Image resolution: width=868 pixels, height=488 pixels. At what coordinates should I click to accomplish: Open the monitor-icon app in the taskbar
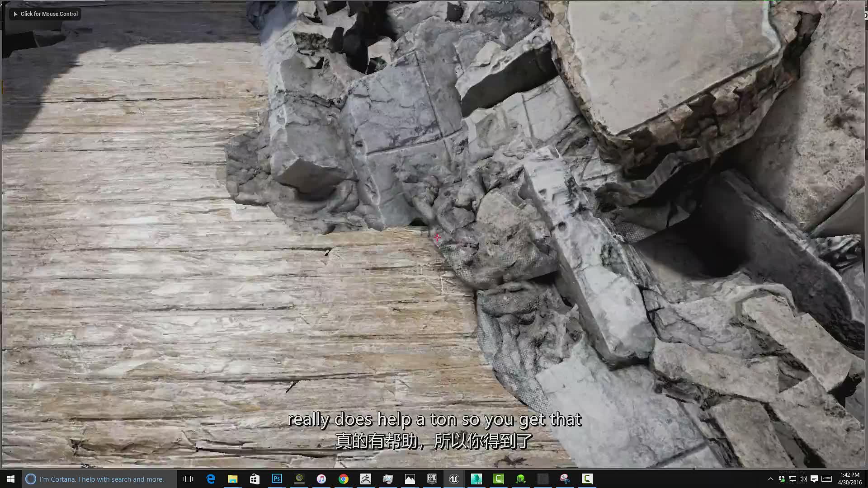point(388,479)
